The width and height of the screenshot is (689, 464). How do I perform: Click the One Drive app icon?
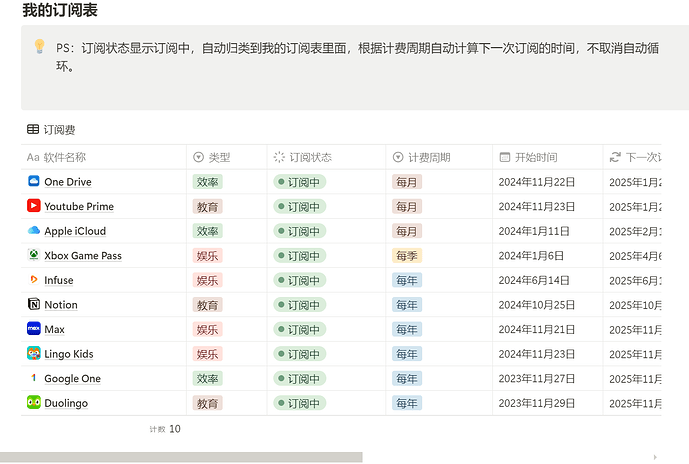tap(33, 181)
